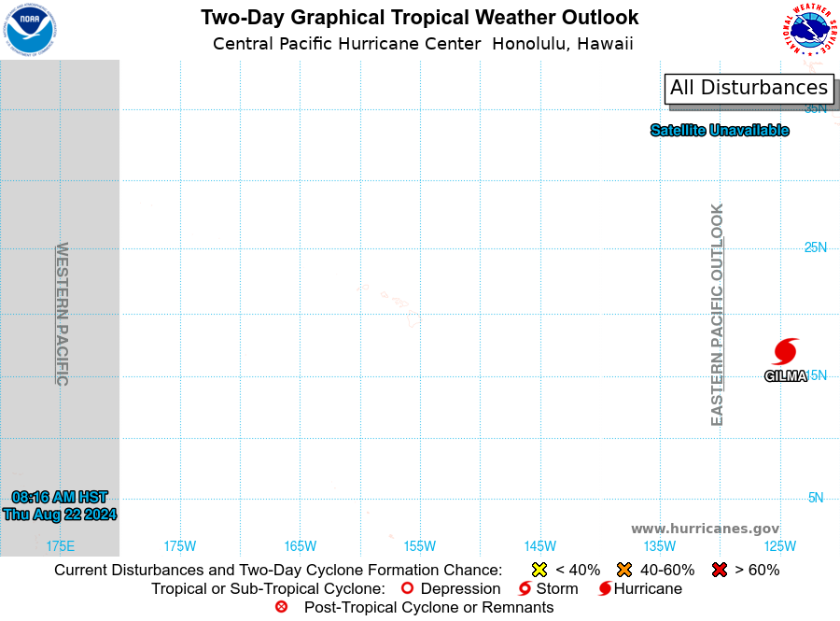Click the Depression circle legend icon

[407, 588]
